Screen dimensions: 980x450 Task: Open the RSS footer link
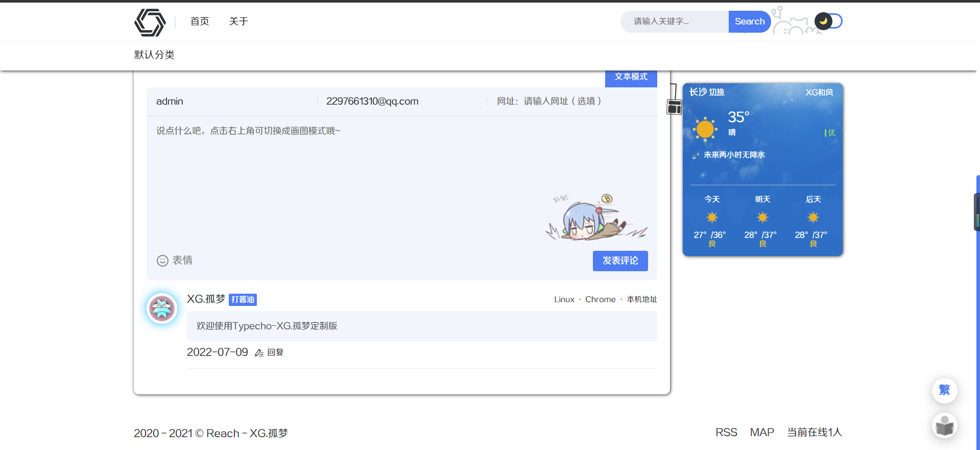pos(726,433)
